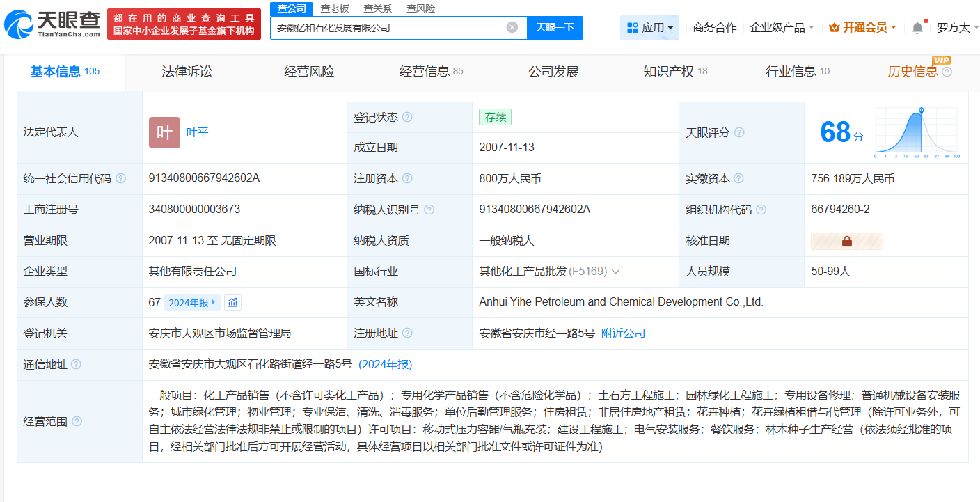Image resolution: width=980 pixels, height=502 pixels.
Task: Switch to the 法律诉讼 tab
Action: coord(187,72)
